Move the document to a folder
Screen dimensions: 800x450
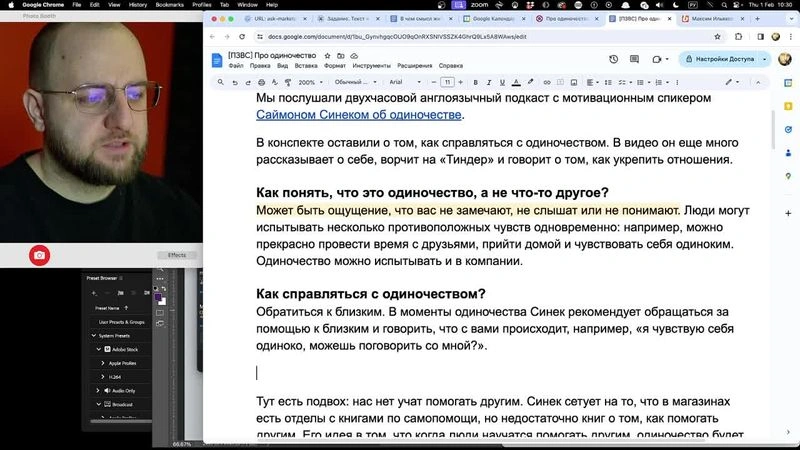341,56
